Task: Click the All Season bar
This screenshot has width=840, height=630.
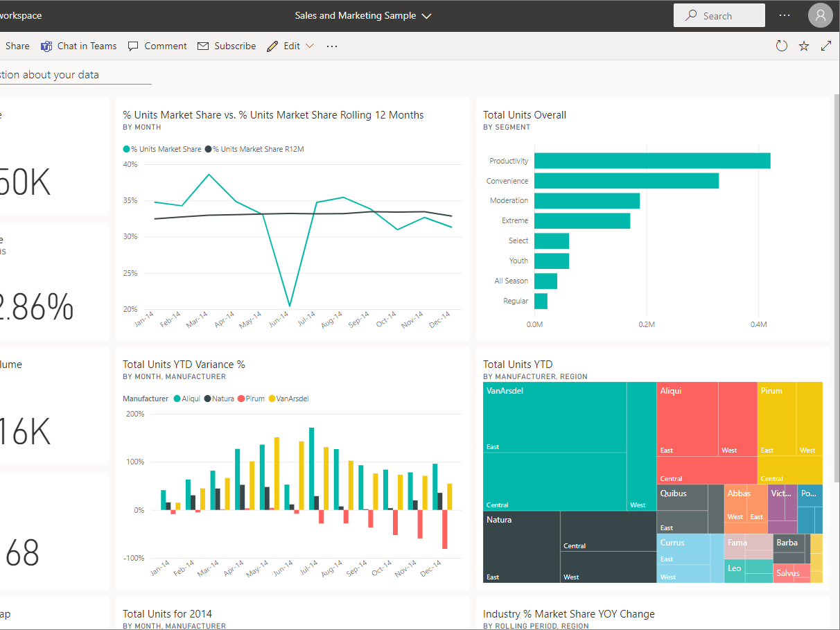Action: 545,281
